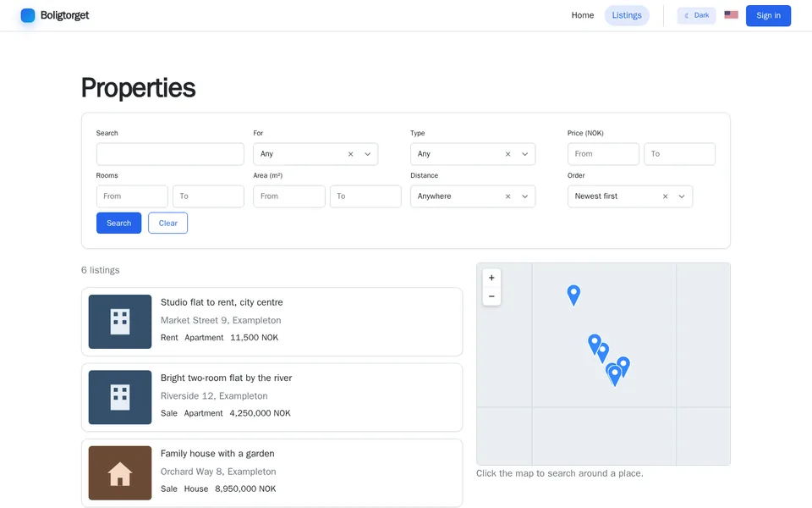Toggle Dark mode button
The height and width of the screenshot is (508, 812).
coord(696,15)
